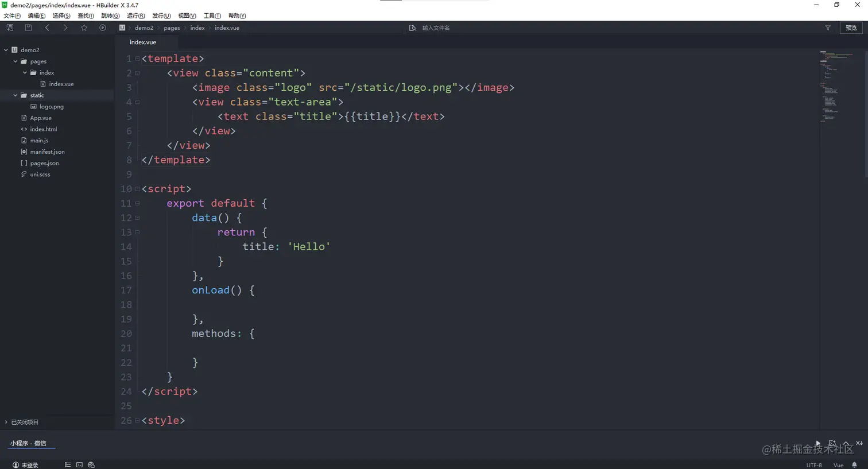The height and width of the screenshot is (469, 868).
Task: Go forward with the right arrow icon
Action: (65, 28)
